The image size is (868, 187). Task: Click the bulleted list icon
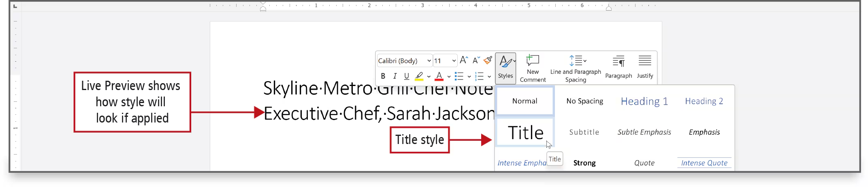click(x=459, y=76)
